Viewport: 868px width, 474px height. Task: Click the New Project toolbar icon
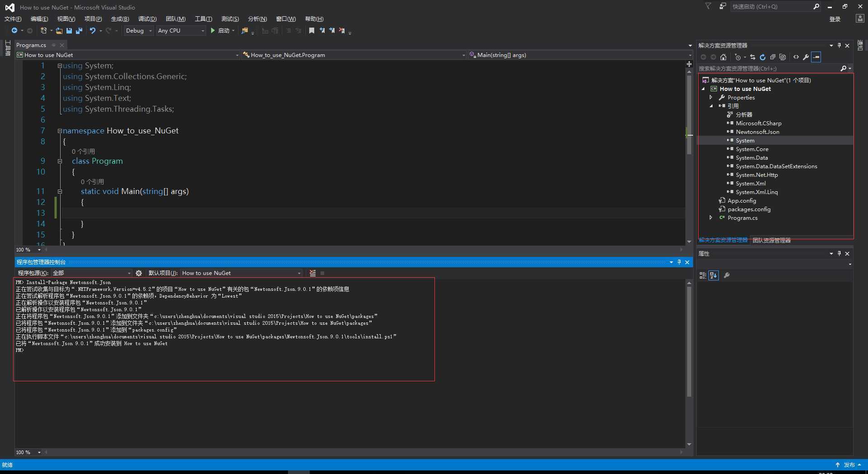pos(43,30)
